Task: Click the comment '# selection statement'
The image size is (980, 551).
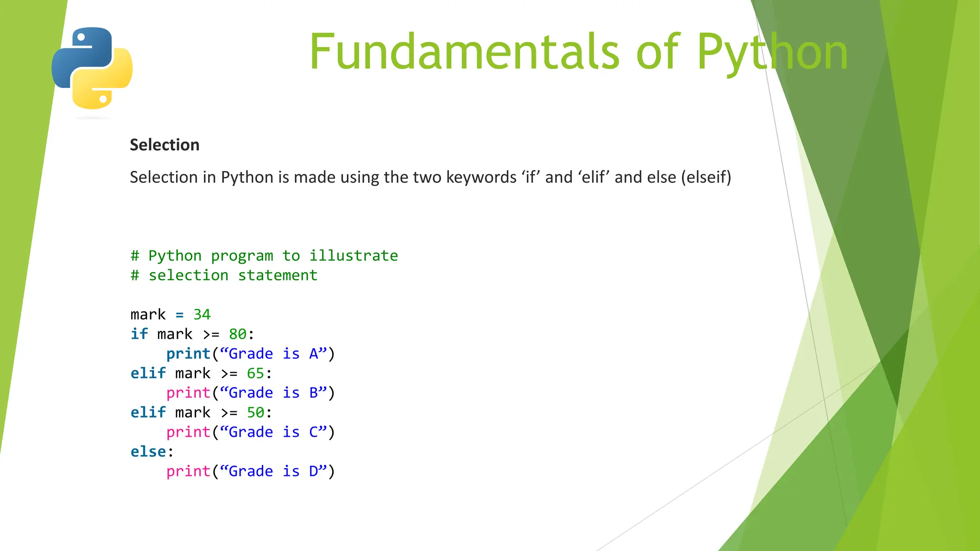Action: (x=224, y=275)
